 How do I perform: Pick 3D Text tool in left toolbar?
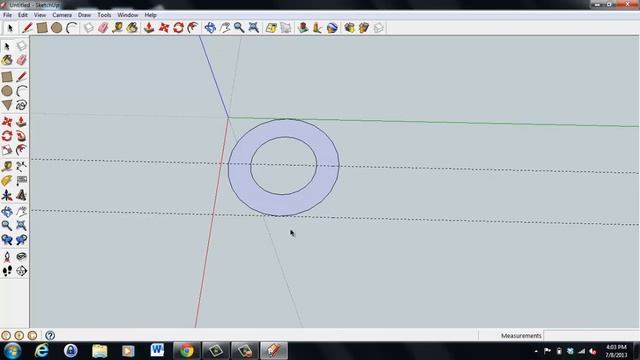point(21,195)
